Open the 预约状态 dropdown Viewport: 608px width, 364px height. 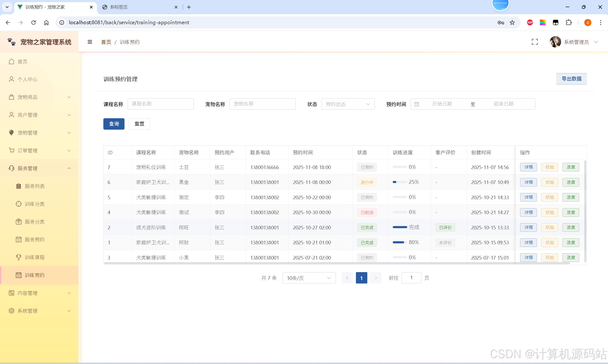[348, 104]
